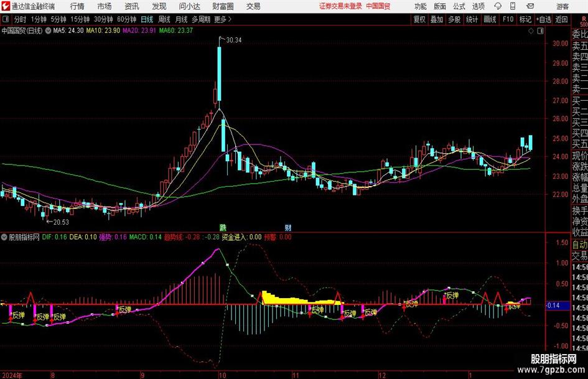Image resolution: width=588 pixels, height=379 pixels.
Task: Open the 财富圈 menu
Action: tap(223, 6)
